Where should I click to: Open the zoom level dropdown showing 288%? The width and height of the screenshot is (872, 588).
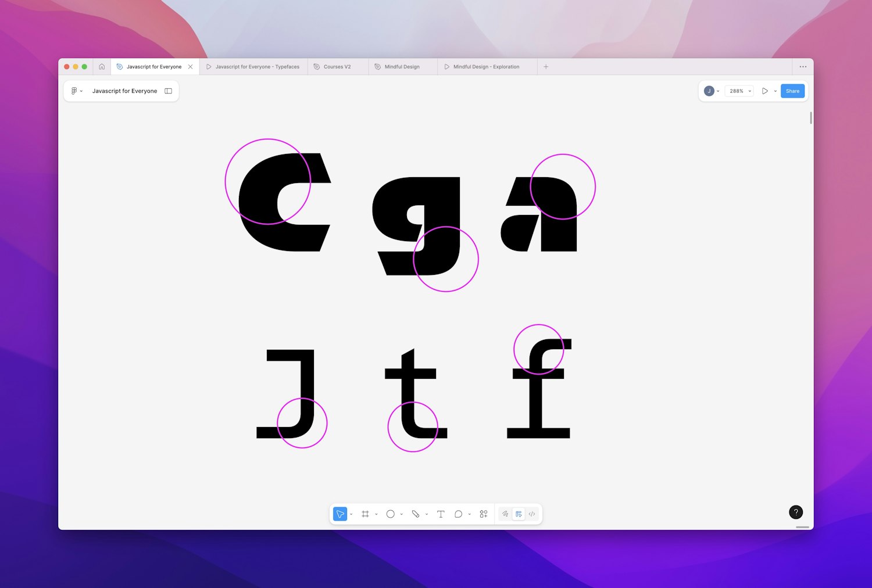(739, 91)
